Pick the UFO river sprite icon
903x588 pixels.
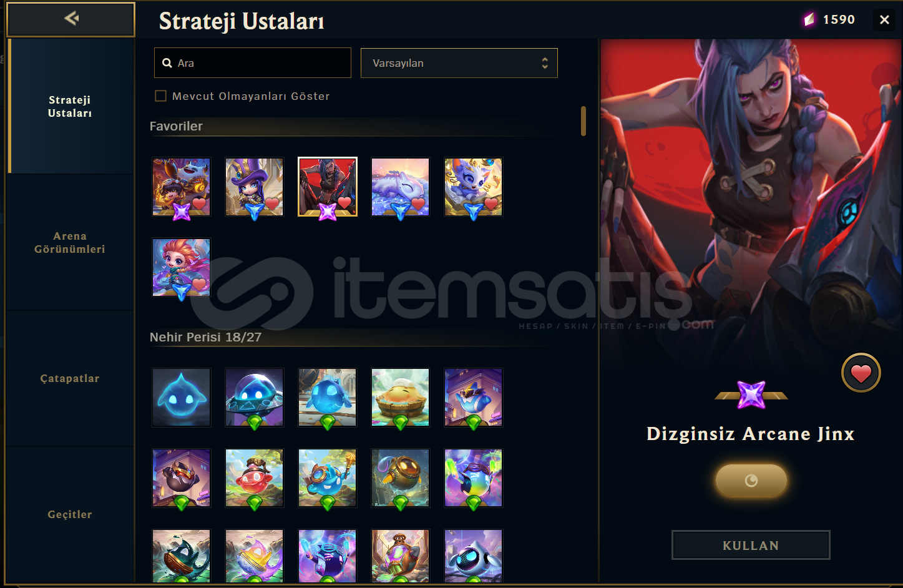[255, 397]
